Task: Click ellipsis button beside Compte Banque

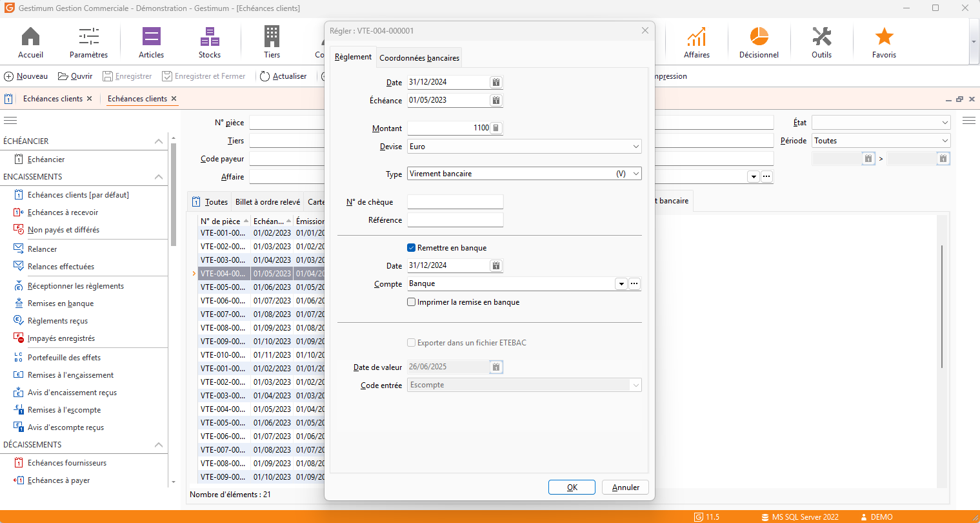Action: tap(634, 283)
